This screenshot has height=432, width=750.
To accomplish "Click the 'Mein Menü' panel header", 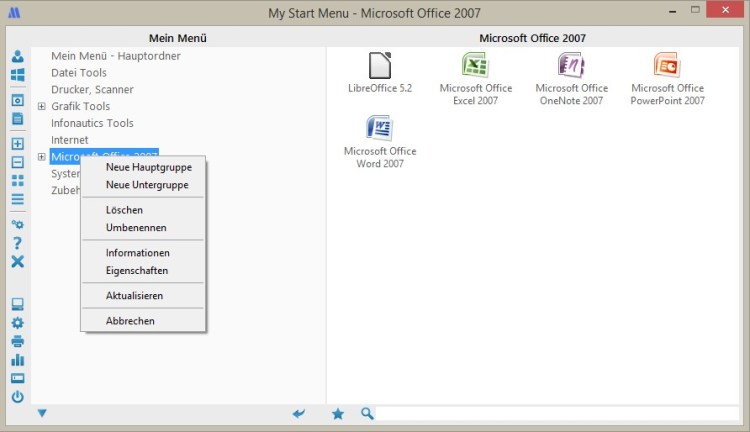I will coord(177,38).
